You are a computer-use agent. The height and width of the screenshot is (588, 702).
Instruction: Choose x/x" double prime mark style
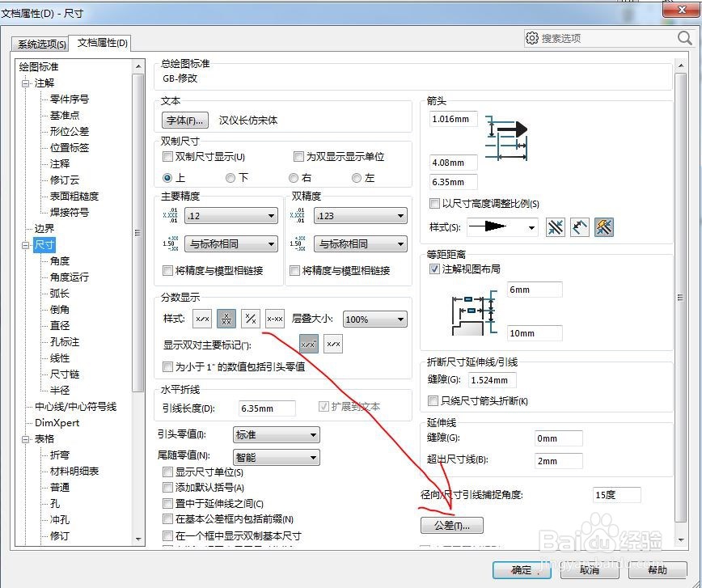tap(309, 344)
